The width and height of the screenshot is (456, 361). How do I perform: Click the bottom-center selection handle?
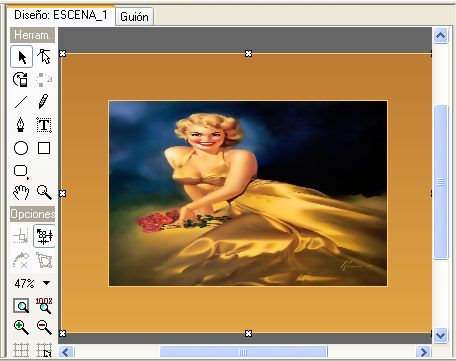point(248,333)
